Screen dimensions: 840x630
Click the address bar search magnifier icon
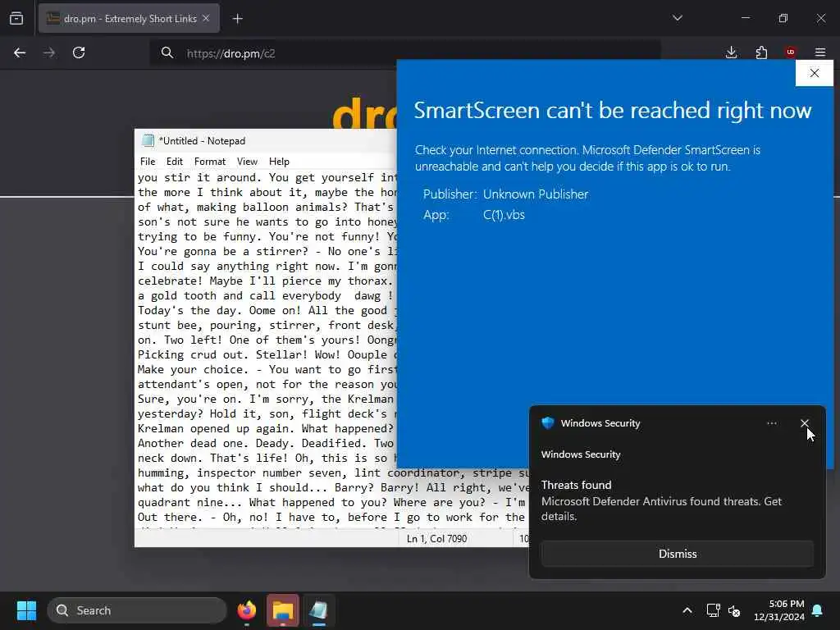click(x=167, y=52)
